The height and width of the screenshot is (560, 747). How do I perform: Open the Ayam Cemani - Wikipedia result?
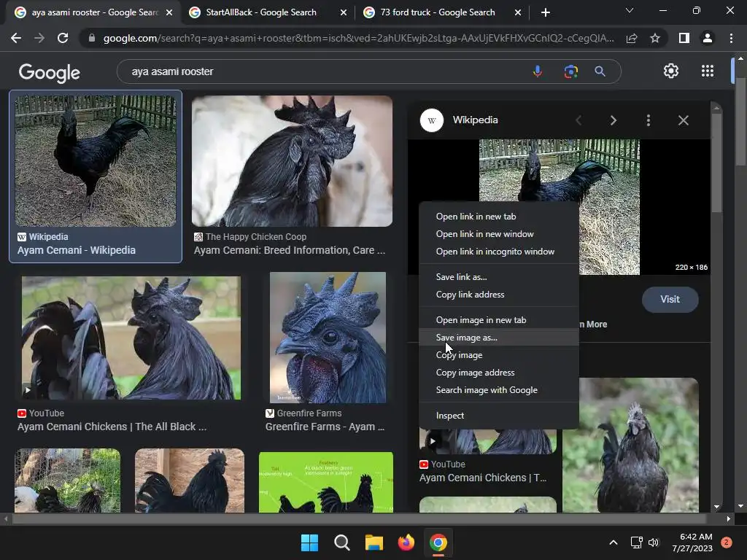[x=76, y=251]
